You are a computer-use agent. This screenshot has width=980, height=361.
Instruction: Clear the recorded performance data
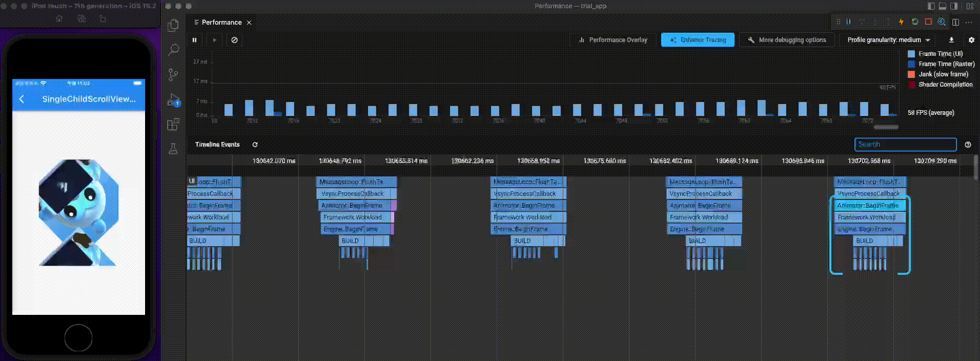pyautogui.click(x=234, y=40)
